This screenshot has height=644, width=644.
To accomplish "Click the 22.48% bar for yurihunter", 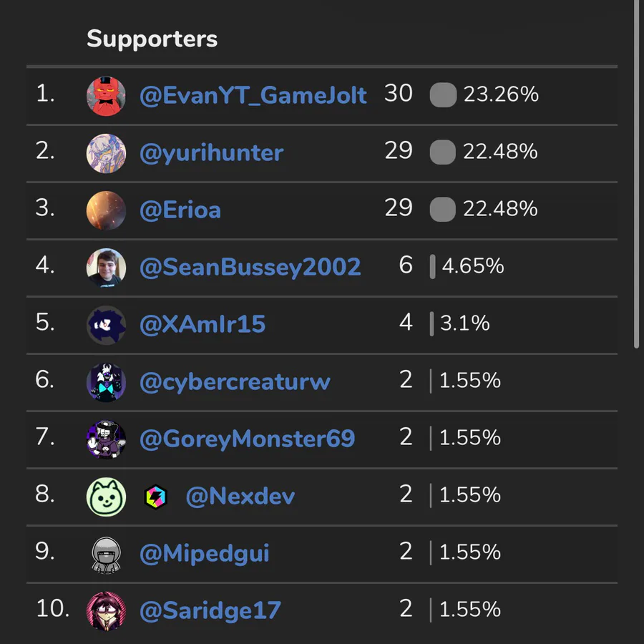I will click(443, 152).
